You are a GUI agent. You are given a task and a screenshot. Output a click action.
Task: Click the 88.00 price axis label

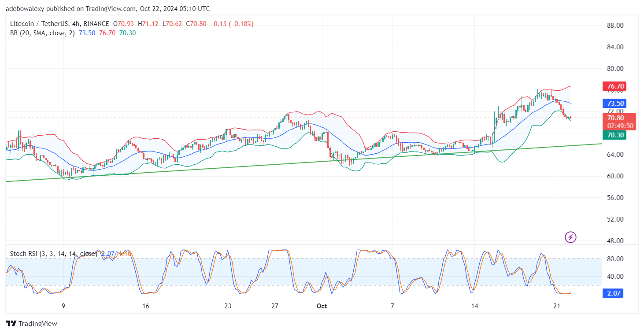click(614, 26)
